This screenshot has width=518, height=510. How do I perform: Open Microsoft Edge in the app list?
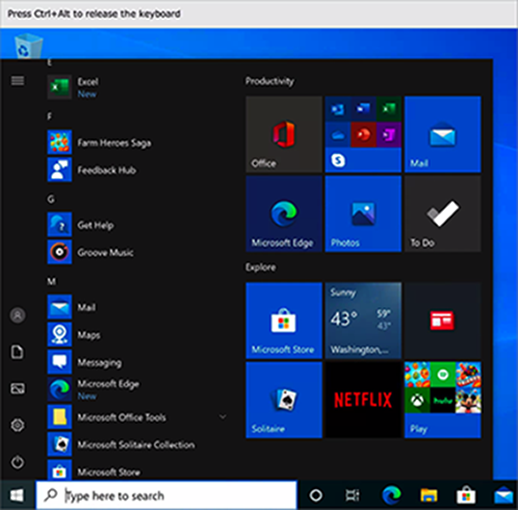137,389
